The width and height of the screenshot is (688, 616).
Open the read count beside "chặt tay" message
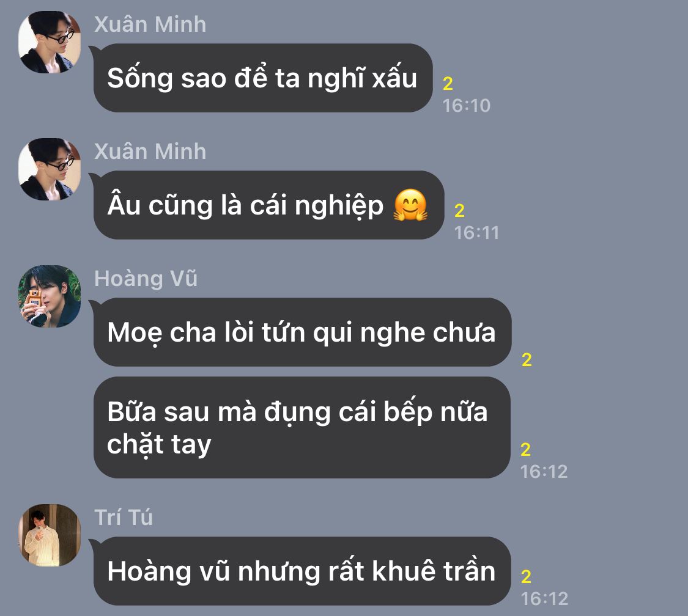(526, 449)
